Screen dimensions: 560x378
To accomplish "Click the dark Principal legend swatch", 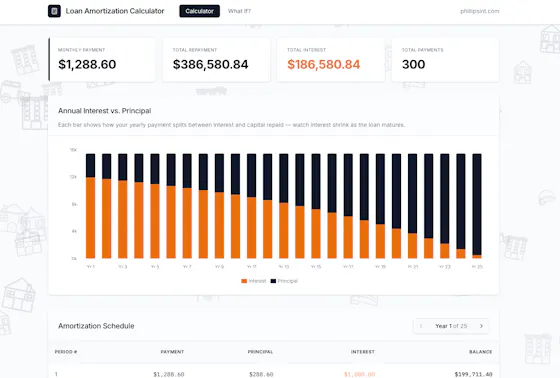I will click(273, 281).
